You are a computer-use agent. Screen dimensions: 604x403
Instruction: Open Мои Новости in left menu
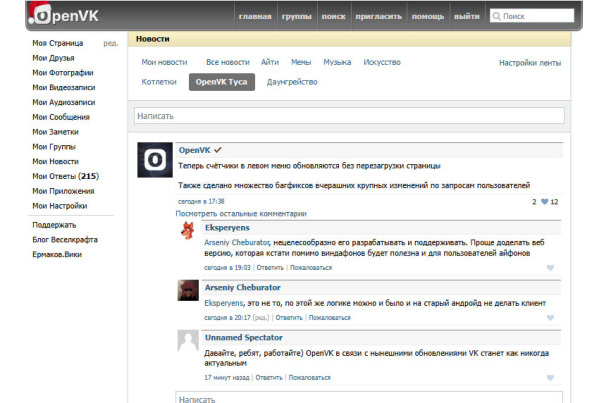point(55,161)
